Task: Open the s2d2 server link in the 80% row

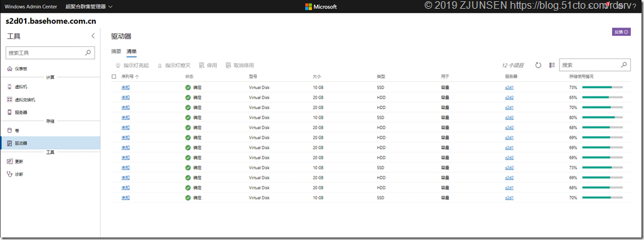Action: (x=509, y=118)
